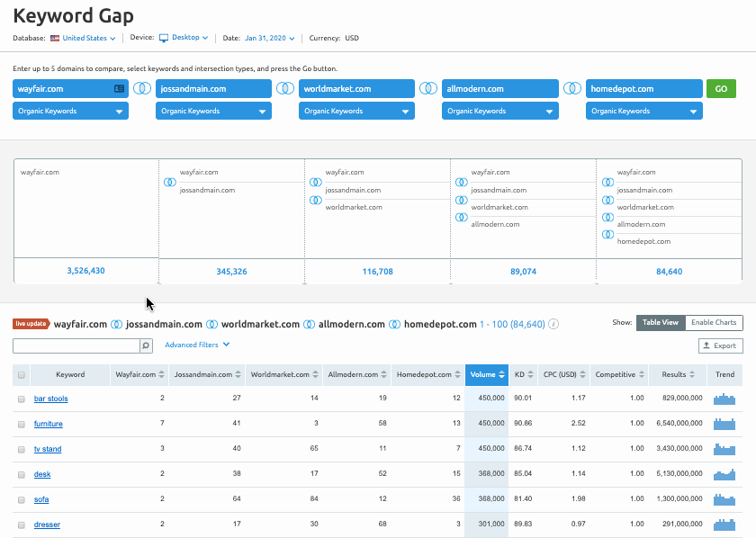The height and width of the screenshot is (538, 756).
Task: Select the checkbox for tv stand row
Action: pos(22,449)
